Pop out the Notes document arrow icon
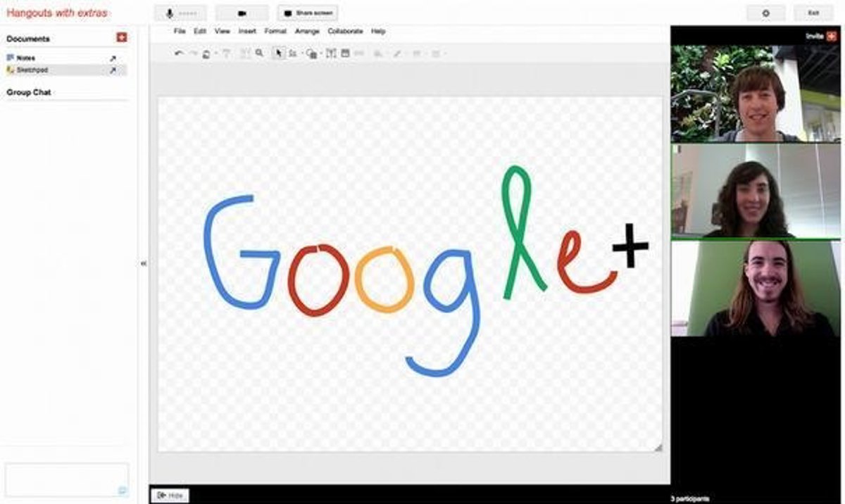Image resolution: width=845 pixels, height=504 pixels. [x=113, y=58]
